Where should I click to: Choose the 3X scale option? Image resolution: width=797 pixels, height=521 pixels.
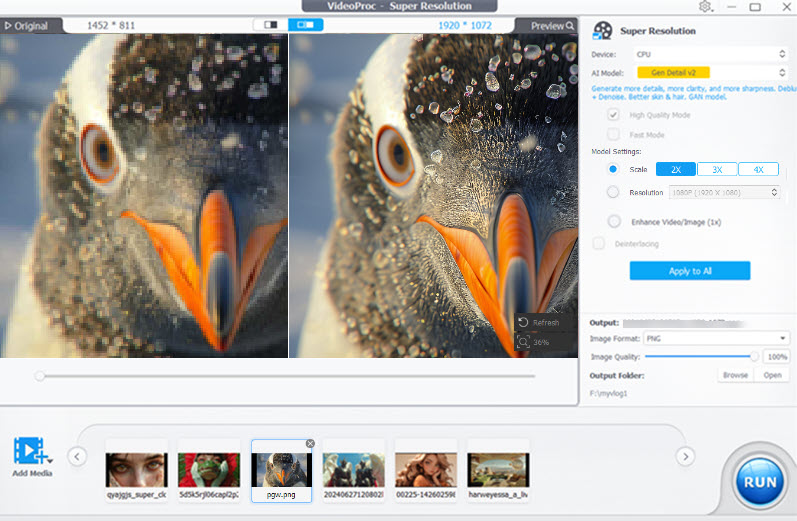(x=717, y=170)
